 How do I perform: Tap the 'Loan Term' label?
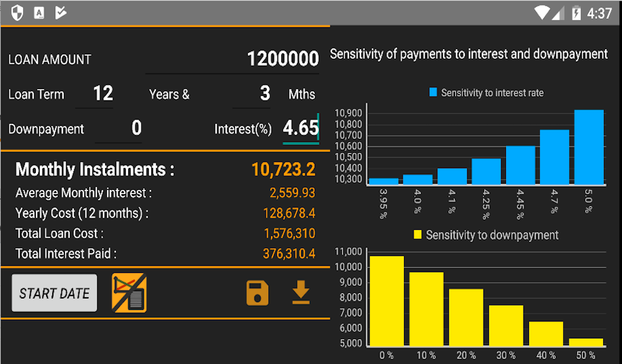[36, 94]
